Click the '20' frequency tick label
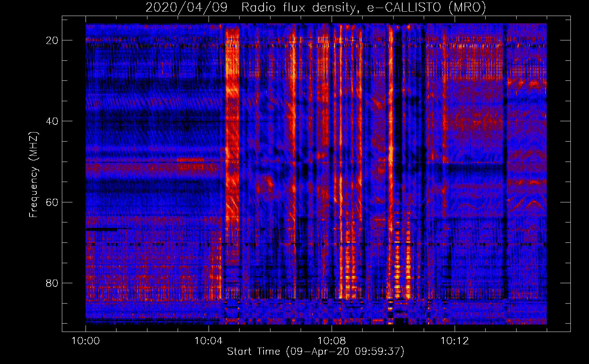This screenshot has height=364, width=589. click(52, 40)
